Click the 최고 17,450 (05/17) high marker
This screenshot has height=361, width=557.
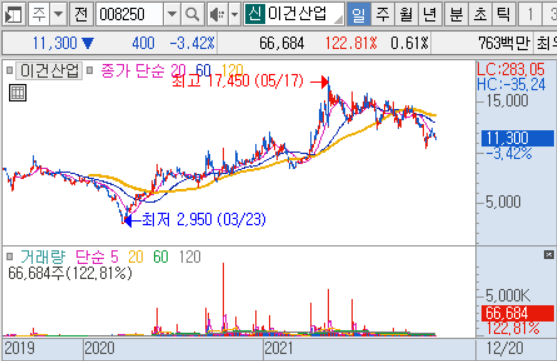pyautogui.click(x=237, y=81)
